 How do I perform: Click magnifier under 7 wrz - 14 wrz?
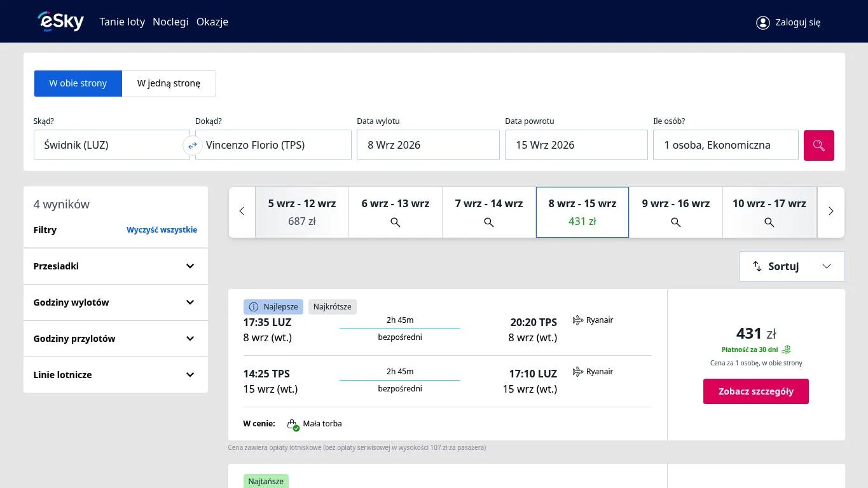pyautogui.click(x=488, y=222)
